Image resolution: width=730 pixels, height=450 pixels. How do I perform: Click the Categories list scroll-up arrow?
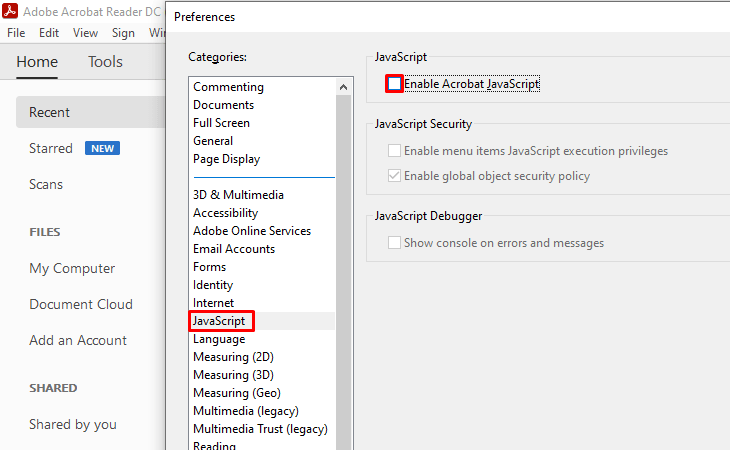344,87
